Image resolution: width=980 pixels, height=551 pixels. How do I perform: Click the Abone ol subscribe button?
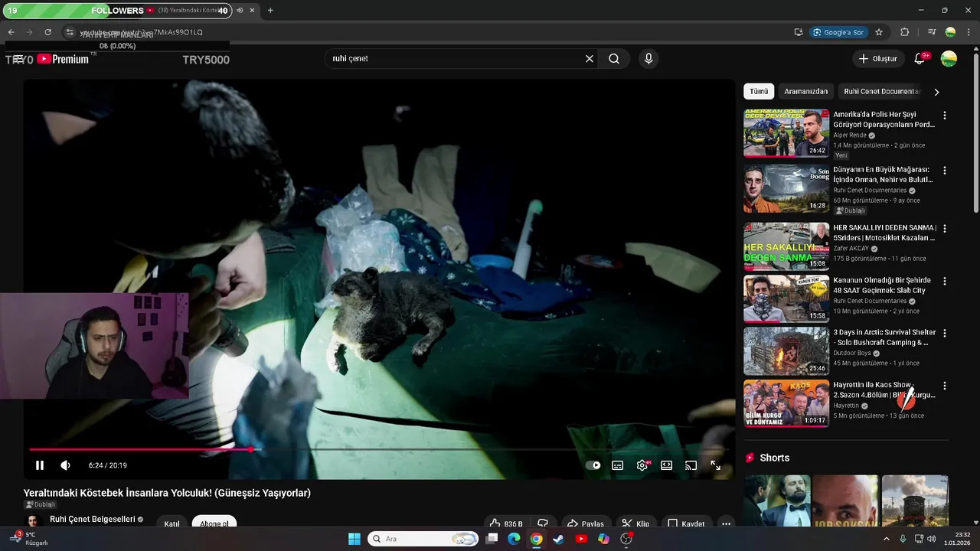tap(214, 523)
